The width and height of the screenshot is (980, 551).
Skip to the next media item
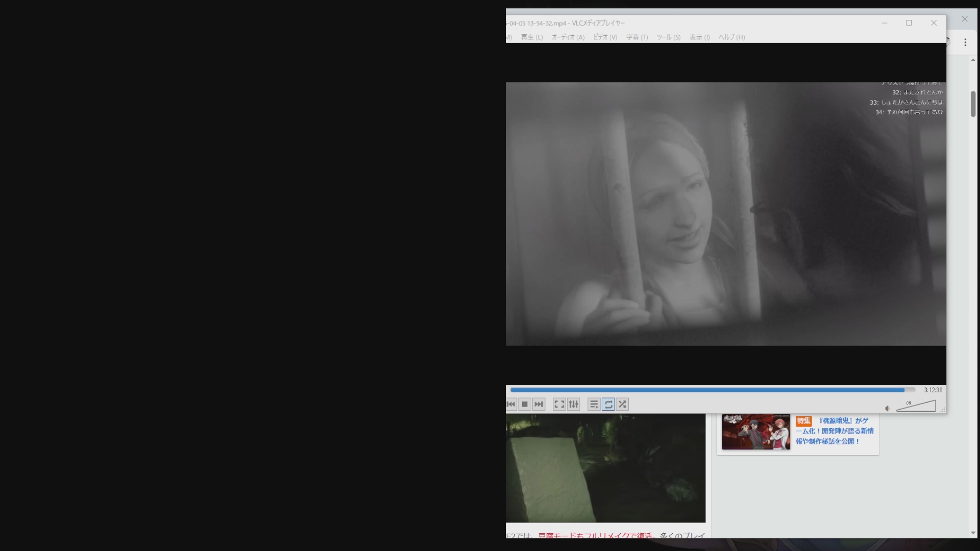(x=539, y=405)
